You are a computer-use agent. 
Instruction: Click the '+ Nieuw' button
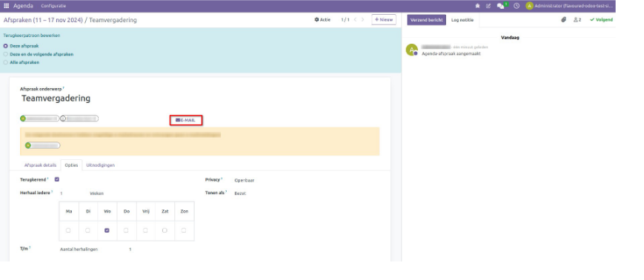click(384, 20)
